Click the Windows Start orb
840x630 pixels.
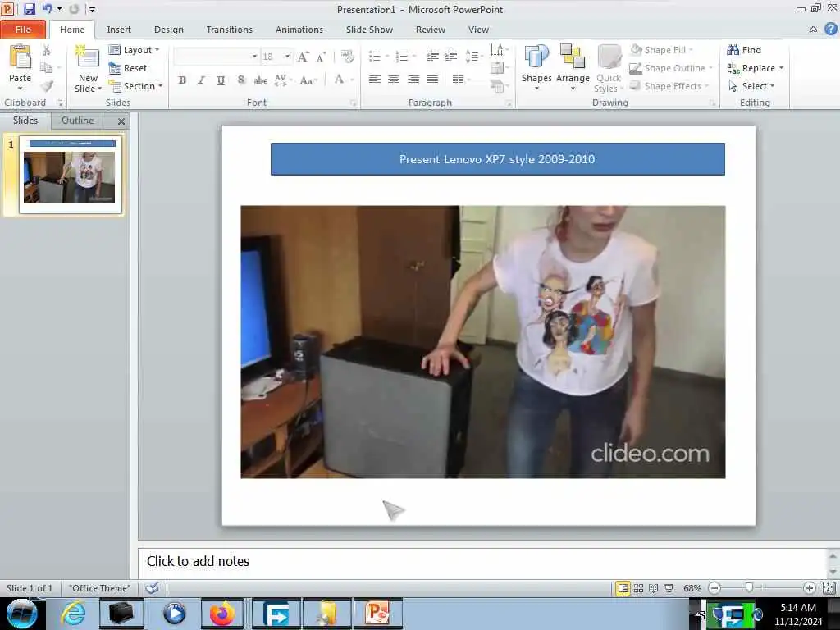tap(22, 614)
